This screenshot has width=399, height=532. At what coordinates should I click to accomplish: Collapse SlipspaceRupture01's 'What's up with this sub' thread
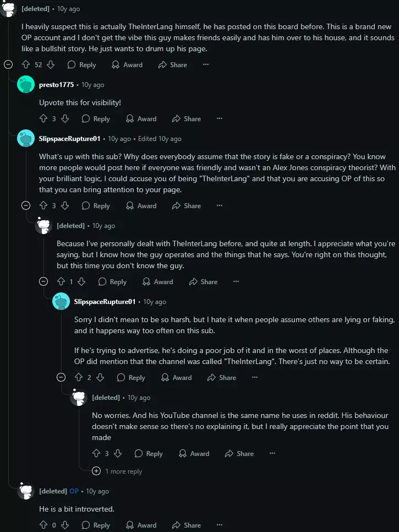(26, 205)
